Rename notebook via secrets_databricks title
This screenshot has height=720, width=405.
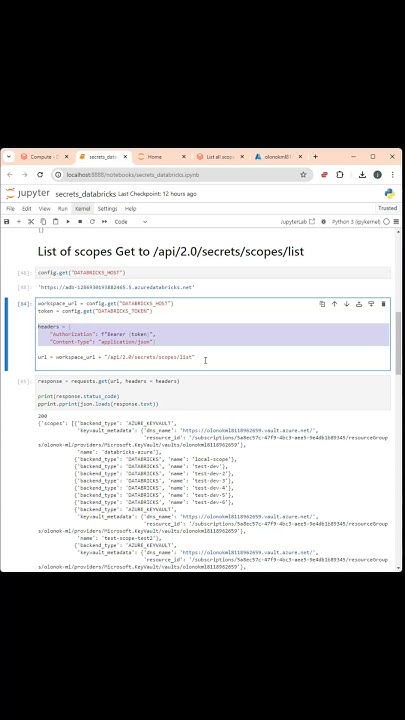pyautogui.click(x=85, y=194)
